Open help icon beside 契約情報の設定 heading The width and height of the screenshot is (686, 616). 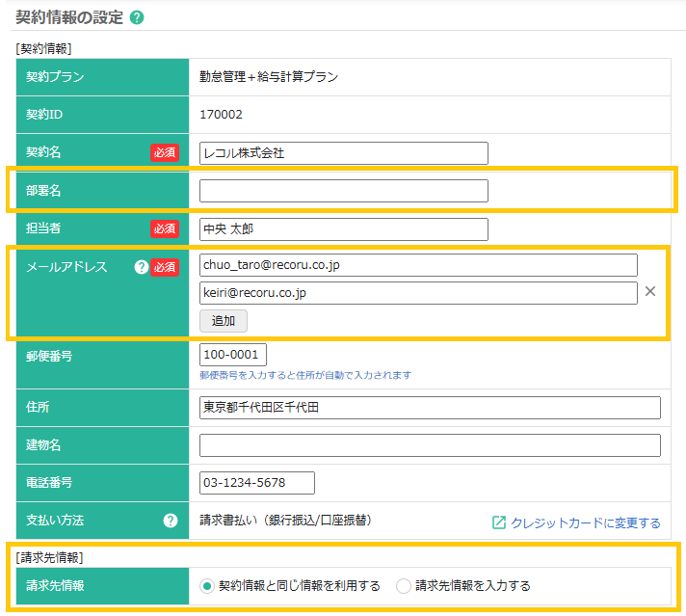point(137,17)
